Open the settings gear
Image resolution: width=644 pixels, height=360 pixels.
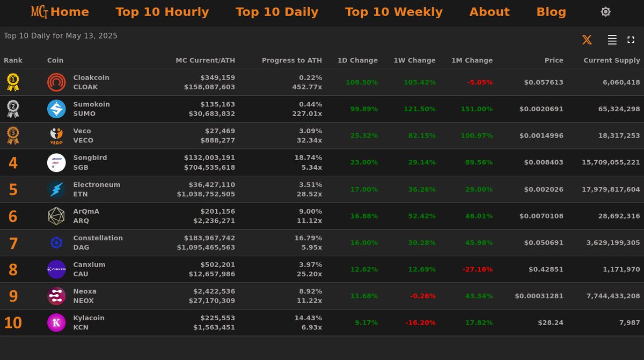click(x=605, y=11)
